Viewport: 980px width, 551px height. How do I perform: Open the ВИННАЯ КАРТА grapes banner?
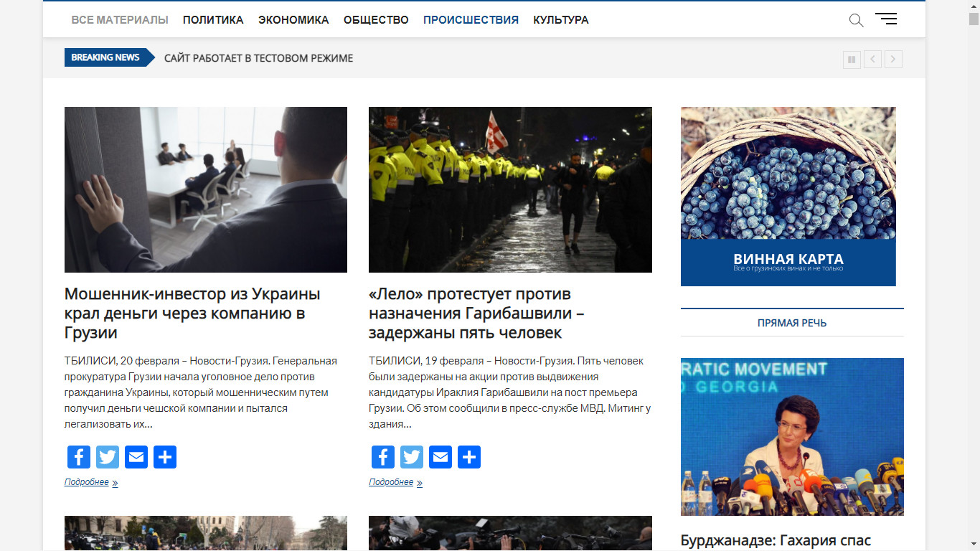[x=788, y=197]
